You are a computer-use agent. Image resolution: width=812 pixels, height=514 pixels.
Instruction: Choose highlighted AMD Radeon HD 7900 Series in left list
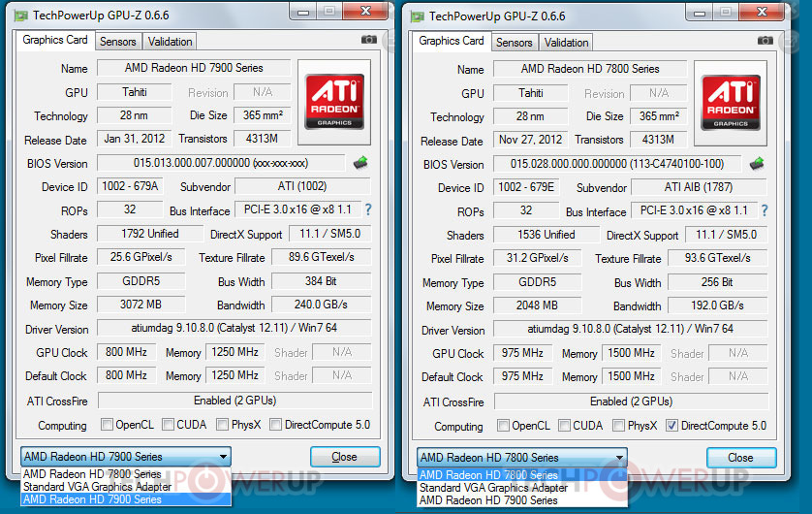tap(126, 499)
